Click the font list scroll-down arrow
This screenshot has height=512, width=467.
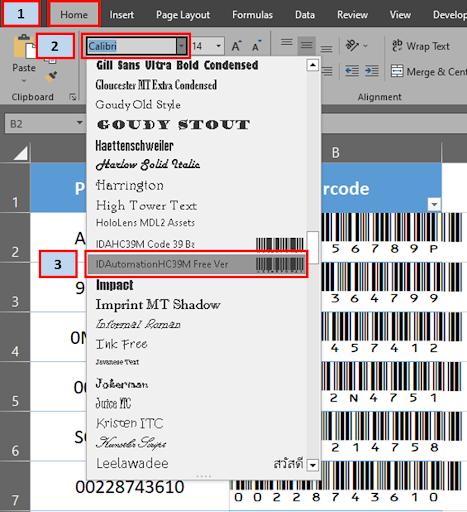pos(312,465)
